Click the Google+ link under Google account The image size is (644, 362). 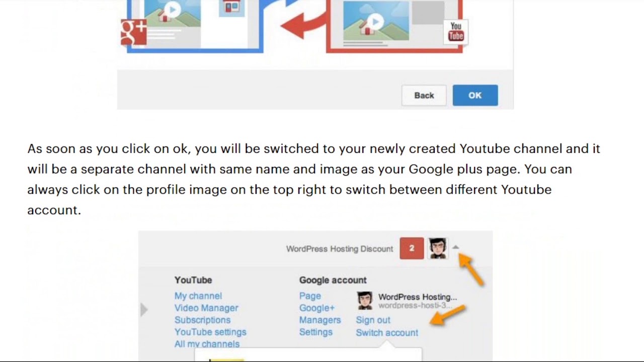[x=317, y=308]
